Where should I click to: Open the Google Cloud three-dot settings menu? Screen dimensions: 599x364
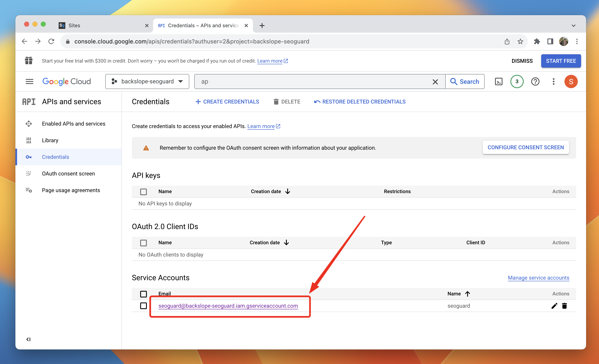[x=553, y=82]
